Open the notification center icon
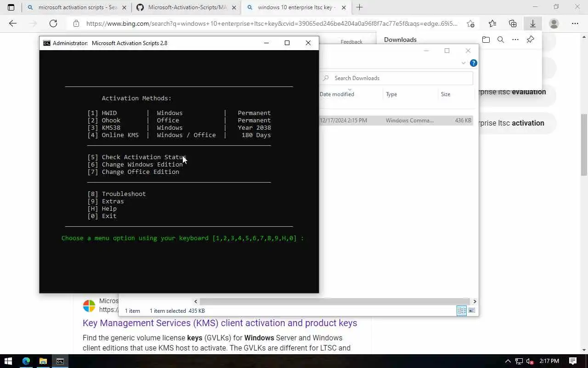Screen dimensions: 588x368 click(573, 361)
